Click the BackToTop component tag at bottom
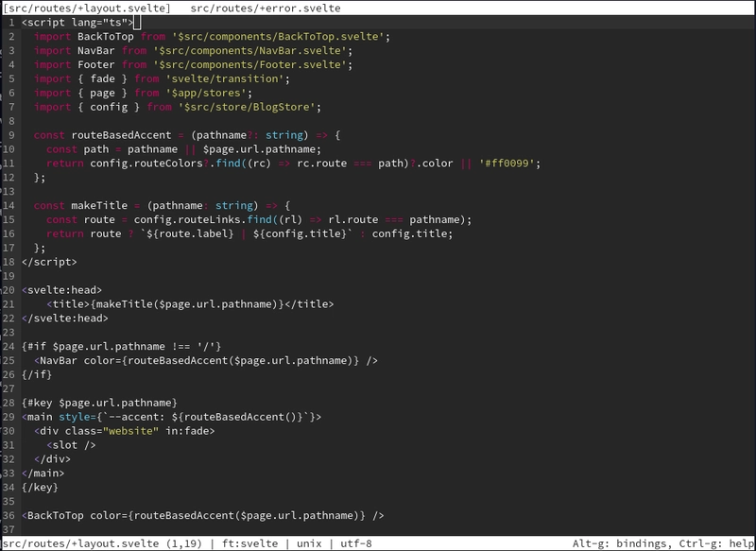This screenshot has width=756, height=551. (x=59, y=515)
